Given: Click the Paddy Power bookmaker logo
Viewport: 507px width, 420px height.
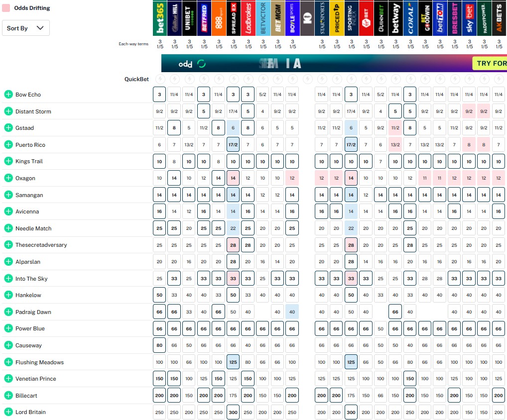Looking at the screenshot, I should [484, 18].
